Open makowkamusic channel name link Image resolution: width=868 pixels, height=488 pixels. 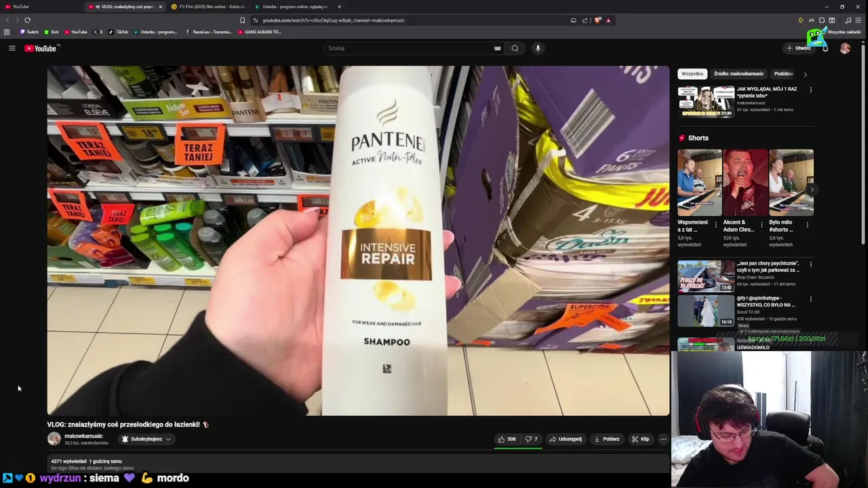(83, 436)
